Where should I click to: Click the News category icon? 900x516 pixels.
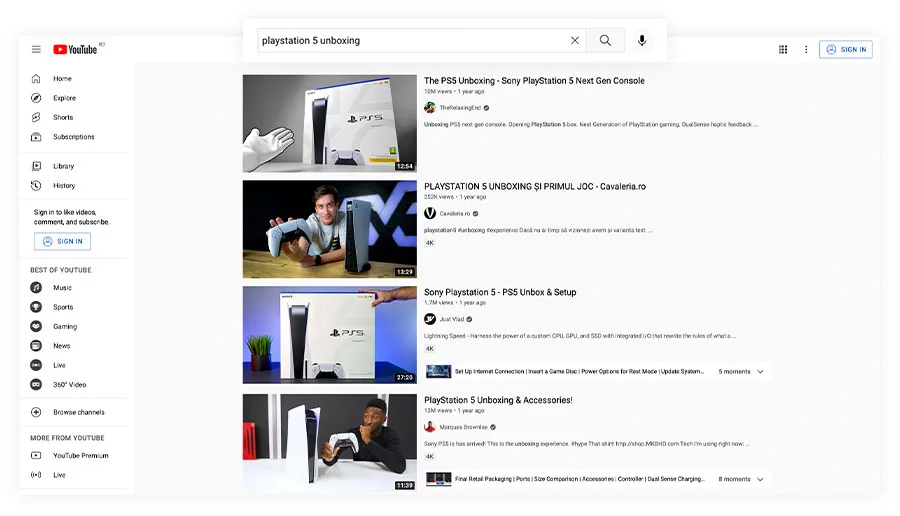pos(36,346)
